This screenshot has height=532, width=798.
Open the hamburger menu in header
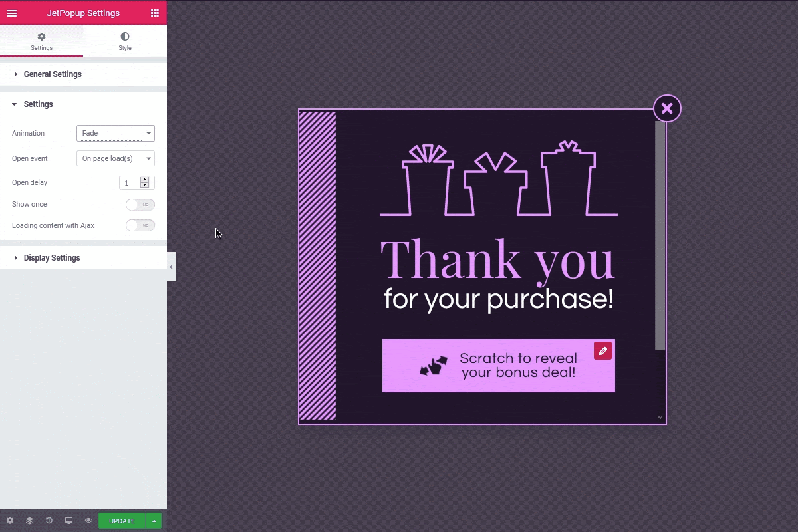click(11, 13)
